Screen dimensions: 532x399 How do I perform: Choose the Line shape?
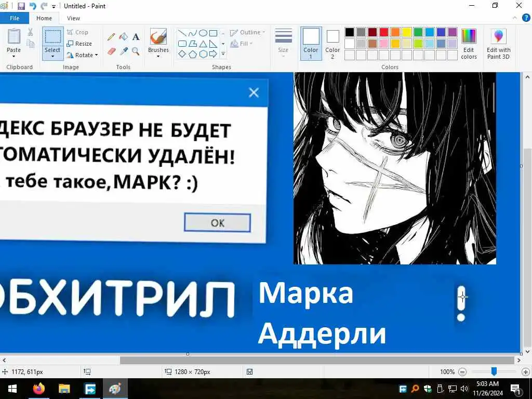182,33
